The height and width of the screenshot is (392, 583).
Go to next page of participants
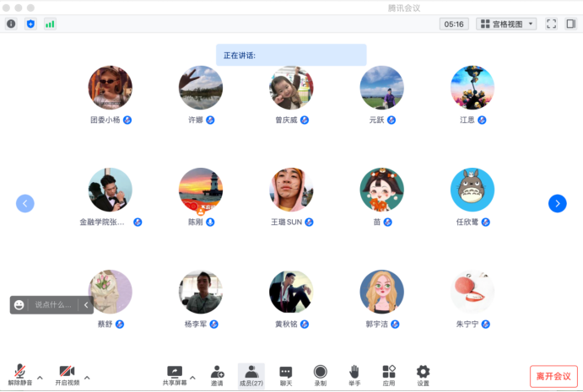[x=557, y=203]
